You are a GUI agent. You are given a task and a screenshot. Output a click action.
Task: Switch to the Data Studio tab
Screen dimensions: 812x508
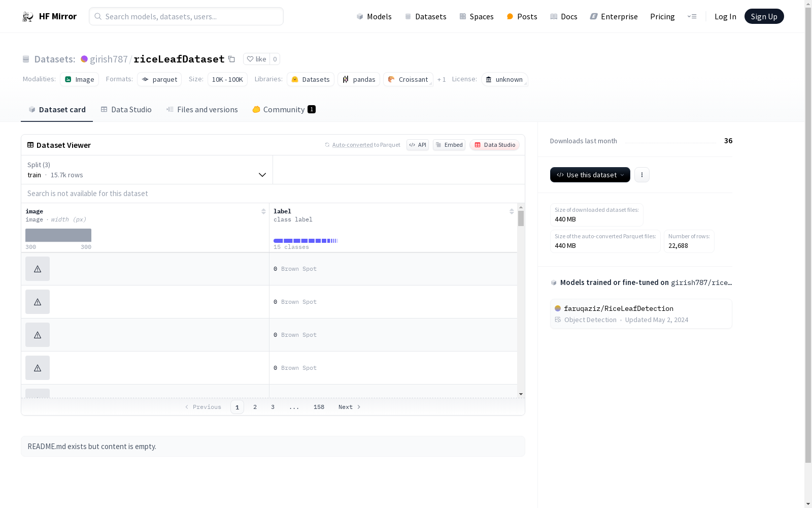point(126,109)
